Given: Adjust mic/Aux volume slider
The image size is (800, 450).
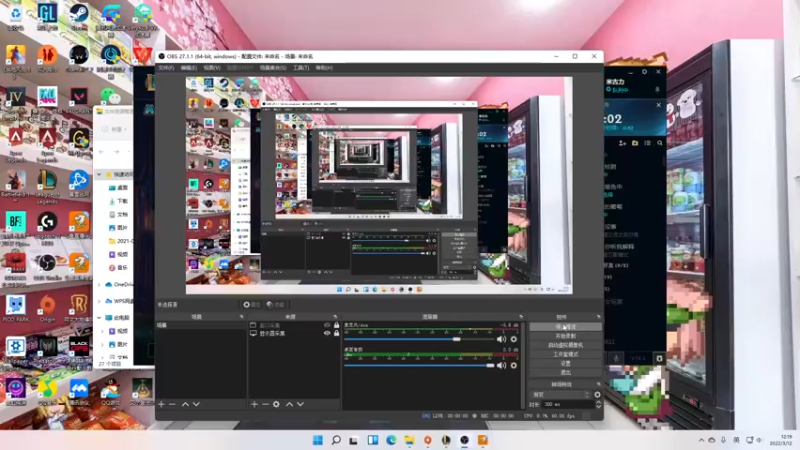Looking at the screenshot, I should pos(419,339).
